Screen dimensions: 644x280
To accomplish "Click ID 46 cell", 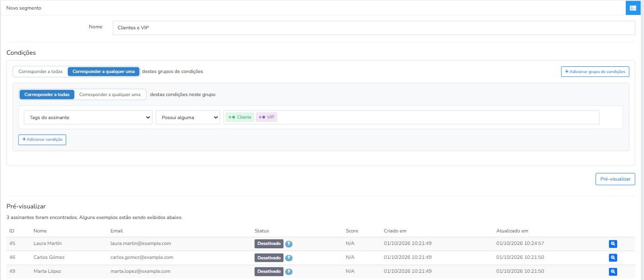I will (12, 257).
